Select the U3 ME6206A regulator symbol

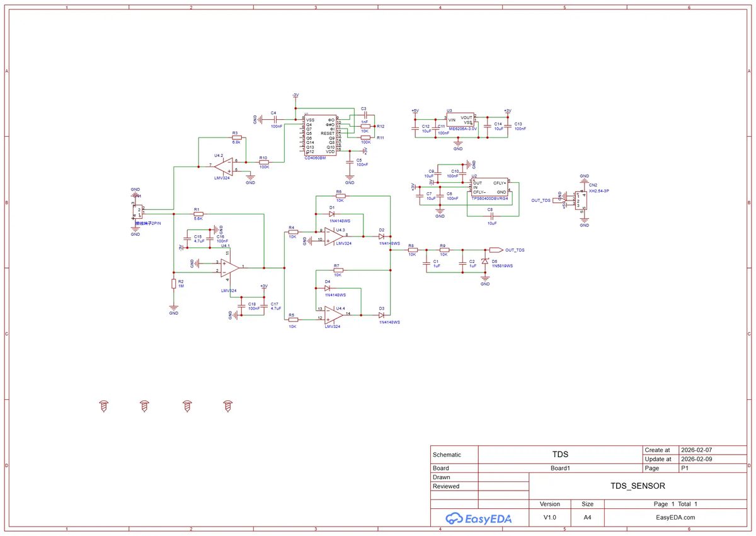pos(460,120)
